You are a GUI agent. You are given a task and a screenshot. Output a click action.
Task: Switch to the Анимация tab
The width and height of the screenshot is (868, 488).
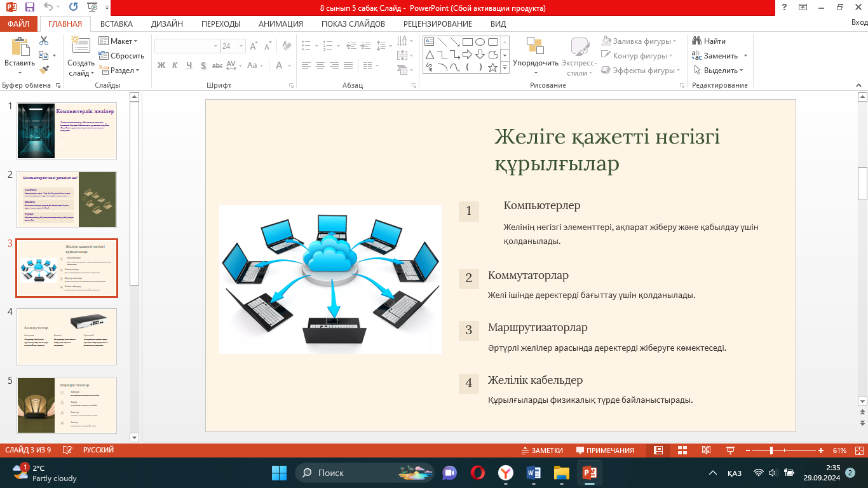(281, 24)
